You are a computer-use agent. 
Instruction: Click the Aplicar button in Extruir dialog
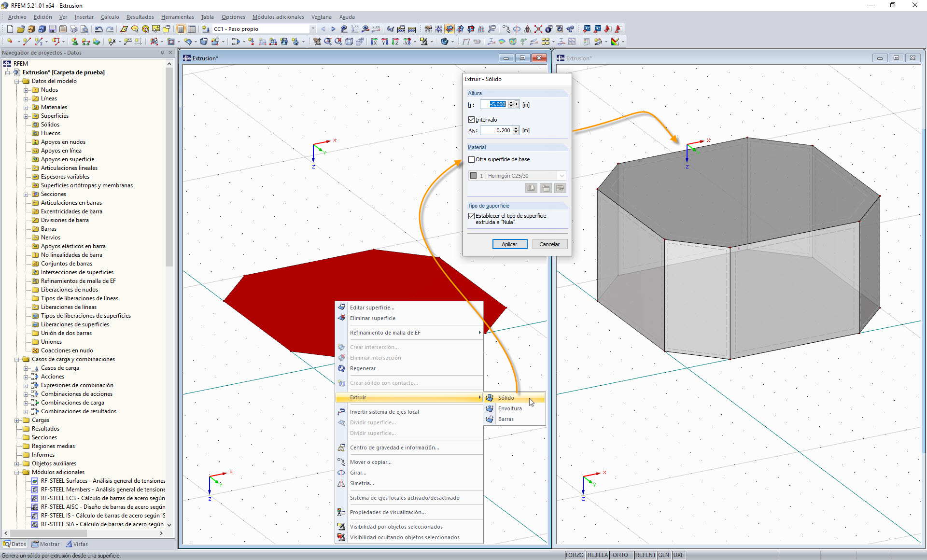(510, 244)
